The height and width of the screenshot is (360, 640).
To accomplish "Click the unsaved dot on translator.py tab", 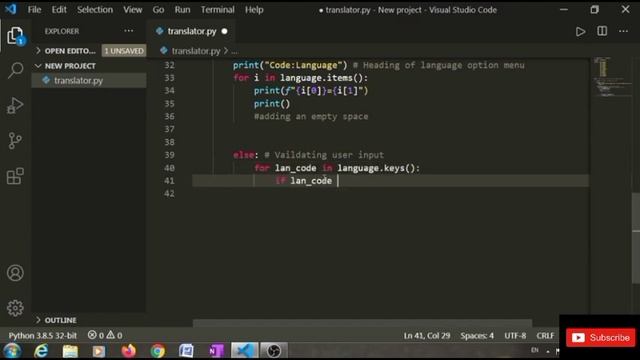I will tap(224, 31).
